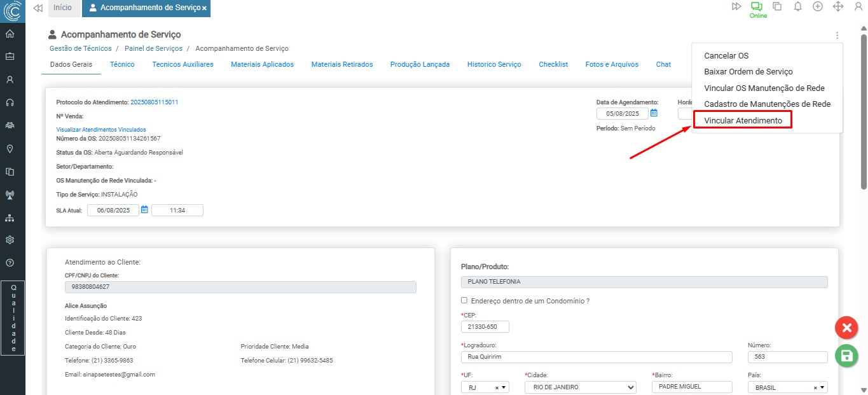Image resolution: width=868 pixels, height=395 pixels.
Task: Click the red cancel X round button
Action: 846,328
